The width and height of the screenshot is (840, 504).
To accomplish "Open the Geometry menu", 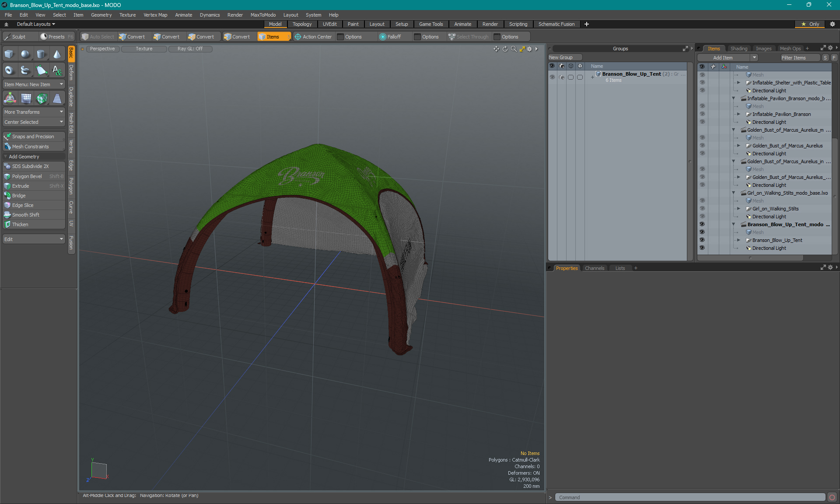I will click(101, 15).
